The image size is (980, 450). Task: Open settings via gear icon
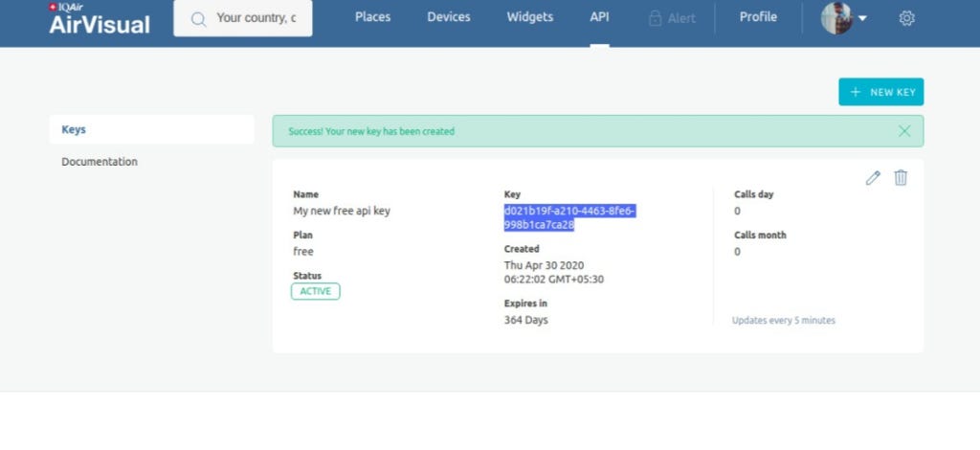tap(907, 18)
